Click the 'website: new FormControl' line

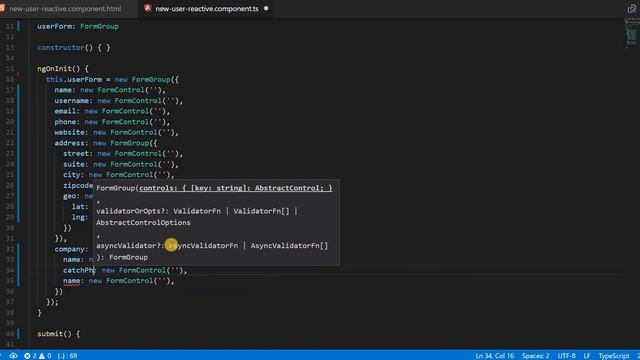point(116,133)
